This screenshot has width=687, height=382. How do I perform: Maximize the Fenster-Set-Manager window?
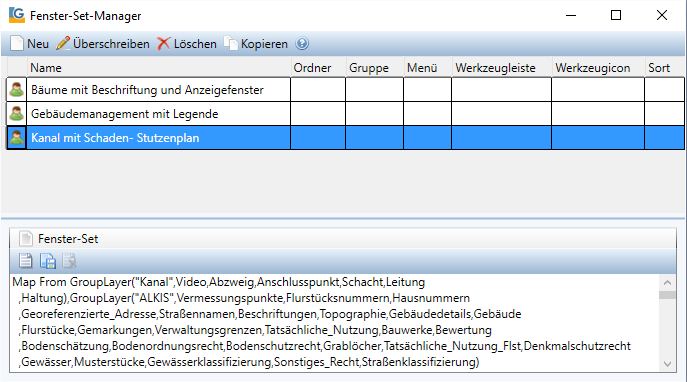616,15
